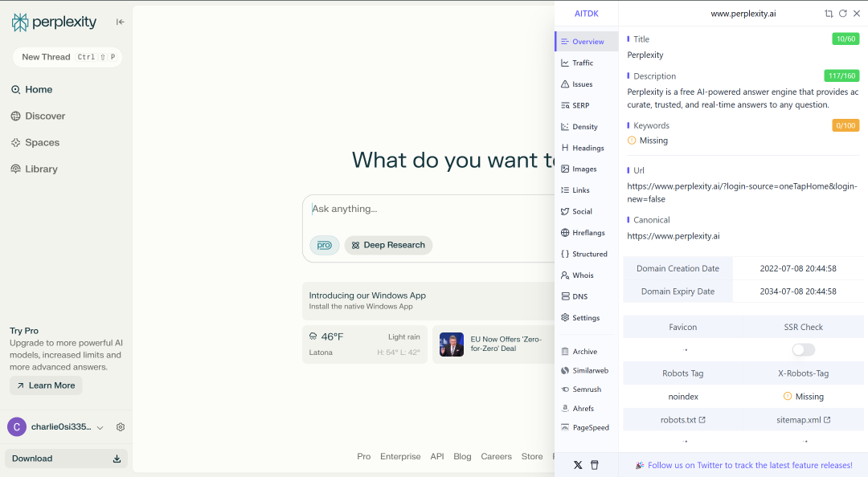The image size is (868, 477).
Task: Collapse the Perplexity sidebar
Action: click(x=120, y=22)
